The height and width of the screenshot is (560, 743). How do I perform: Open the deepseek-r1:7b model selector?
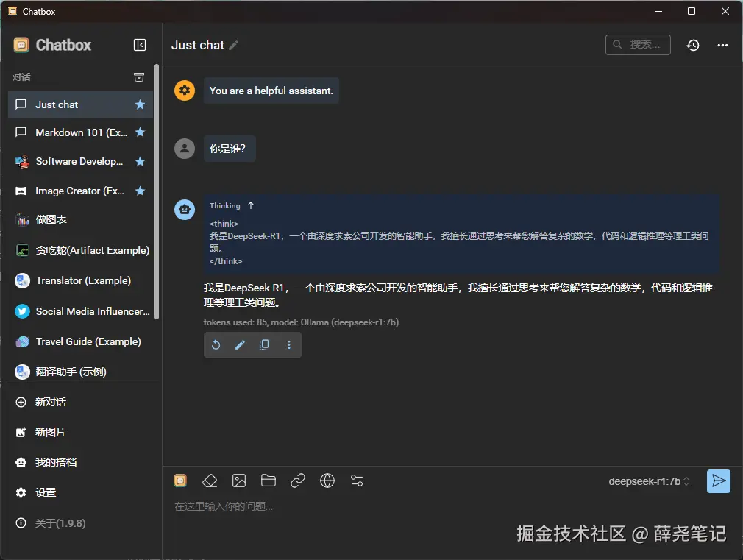[x=649, y=481]
